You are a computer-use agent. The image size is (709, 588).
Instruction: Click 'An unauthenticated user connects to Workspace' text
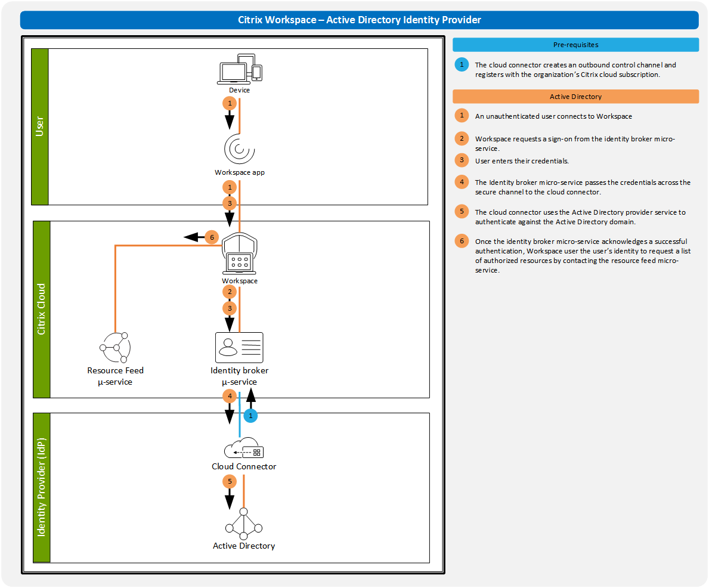coord(553,116)
